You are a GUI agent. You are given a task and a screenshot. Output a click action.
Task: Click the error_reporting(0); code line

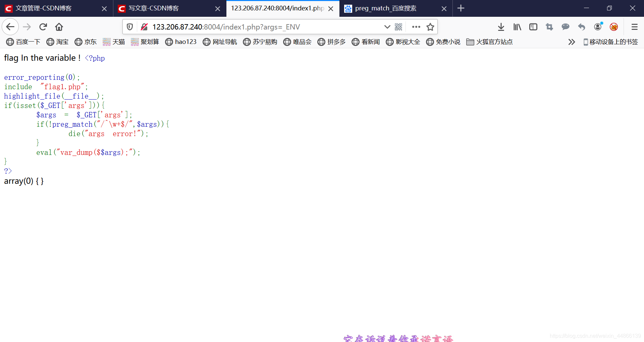point(42,77)
